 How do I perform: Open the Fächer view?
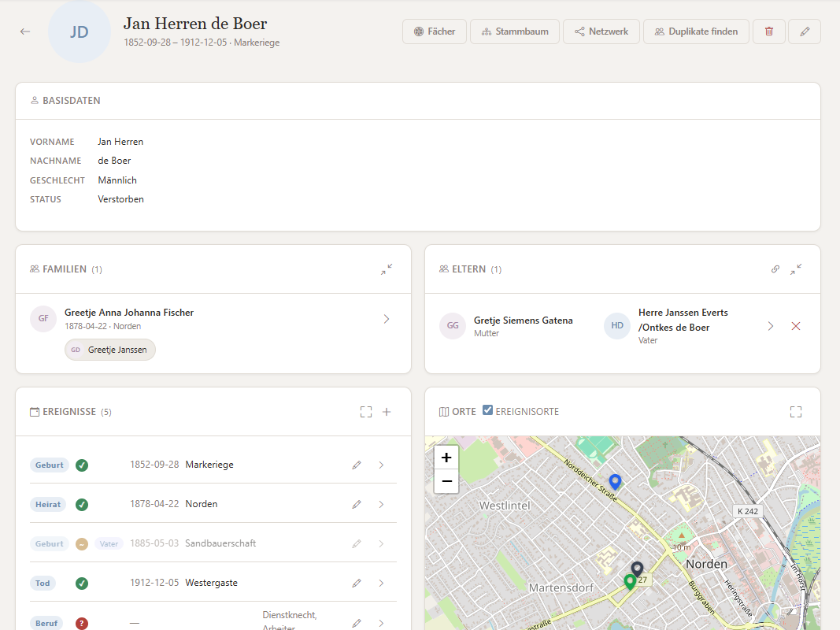coord(435,31)
